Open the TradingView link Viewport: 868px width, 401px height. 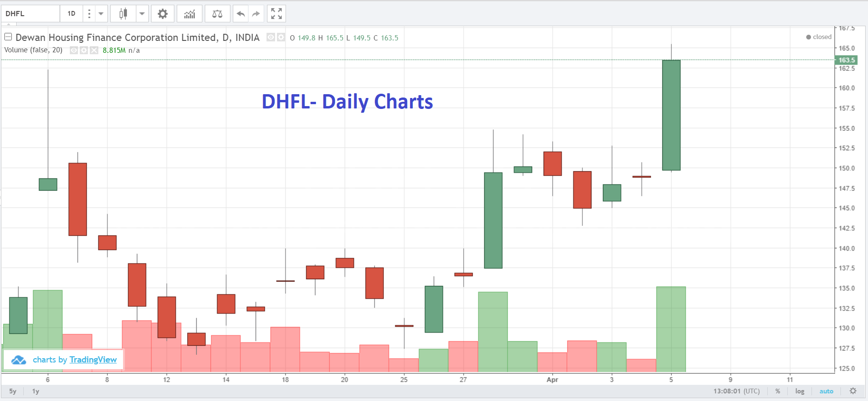point(93,360)
